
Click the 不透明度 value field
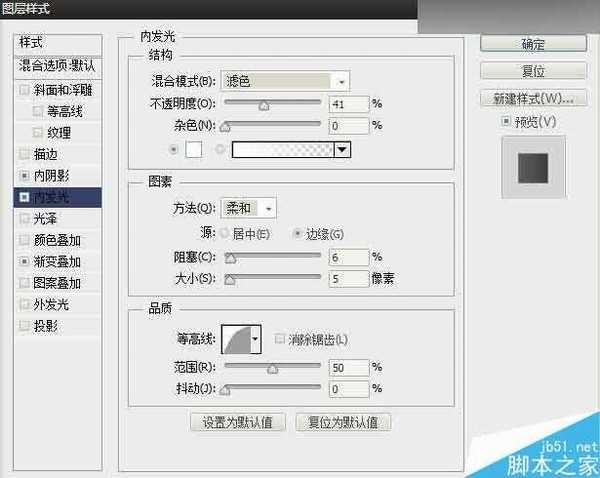point(349,104)
